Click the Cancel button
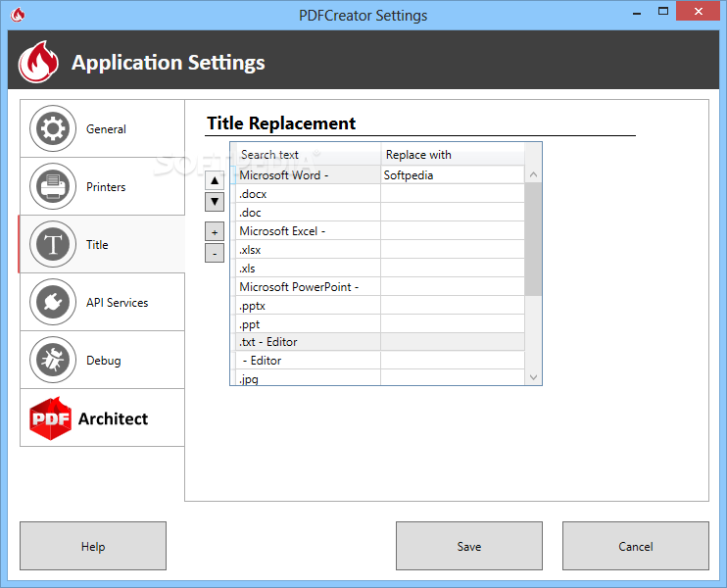The width and height of the screenshot is (727, 588). click(x=635, y=546)
